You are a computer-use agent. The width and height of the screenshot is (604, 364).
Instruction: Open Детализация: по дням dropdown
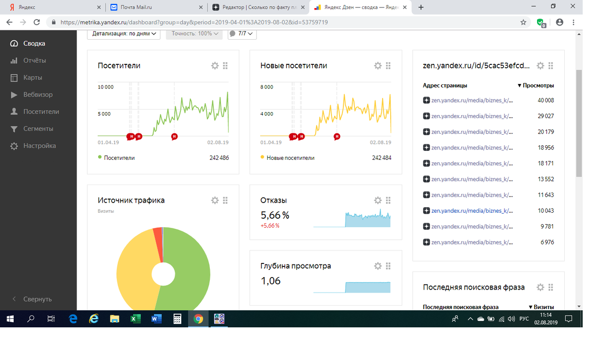click(x=124, y=34)
